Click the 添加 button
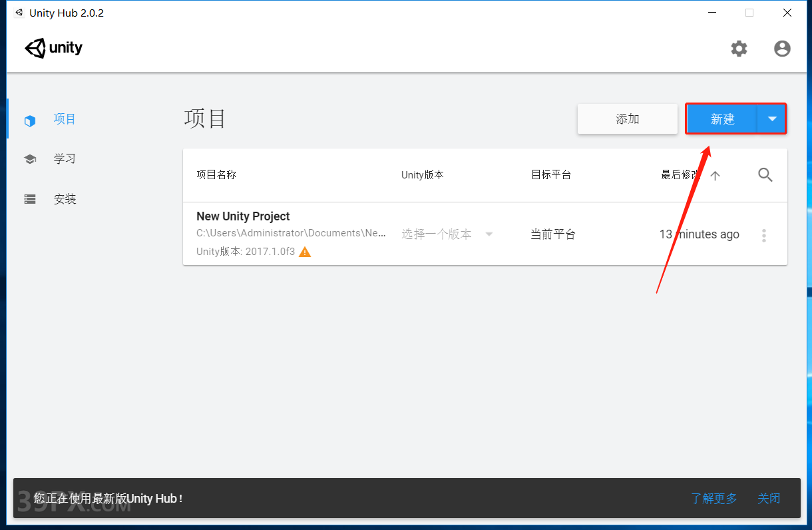This screenshot has height=530, width=812. pyautogui.click(x=628, y=119)
